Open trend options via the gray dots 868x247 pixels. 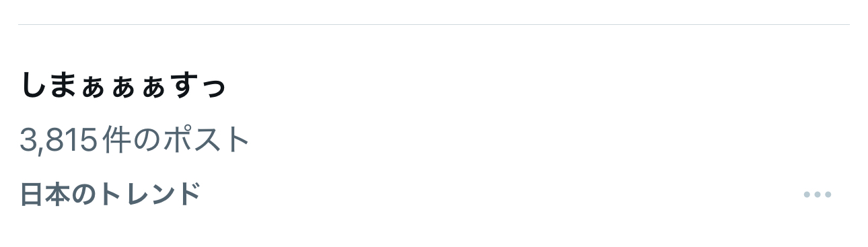[818, 195]
